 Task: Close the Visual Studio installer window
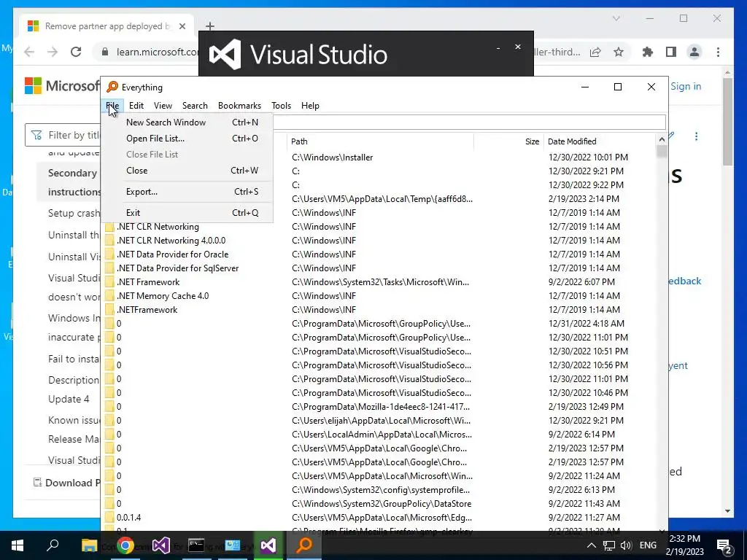518,47
